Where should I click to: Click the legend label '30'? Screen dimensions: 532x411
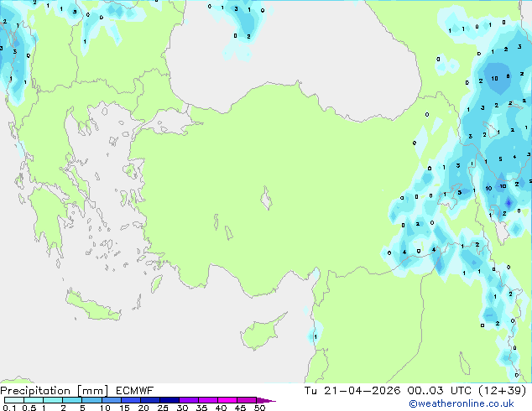[182, 408]
